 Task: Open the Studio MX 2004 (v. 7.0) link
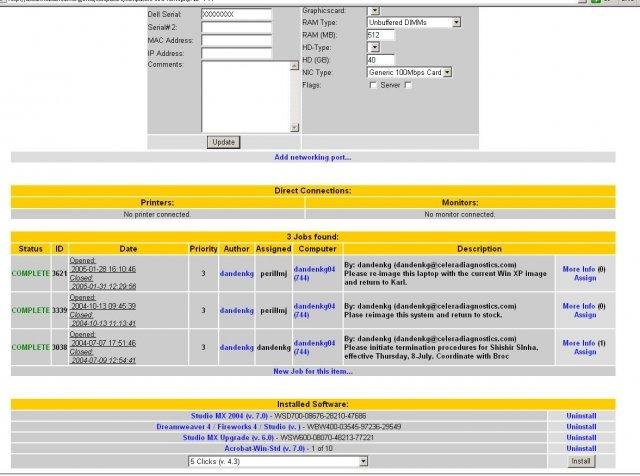click(229, 416)
